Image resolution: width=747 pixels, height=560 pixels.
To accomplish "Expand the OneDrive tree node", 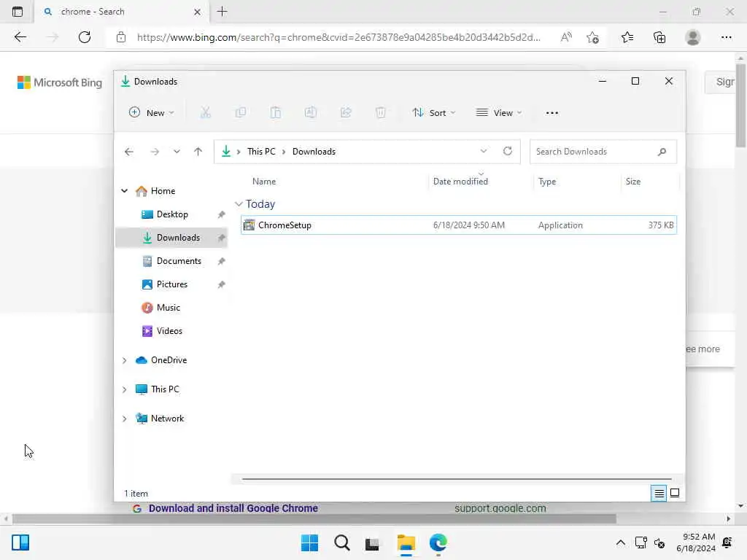I will click(x=124, y=360).
